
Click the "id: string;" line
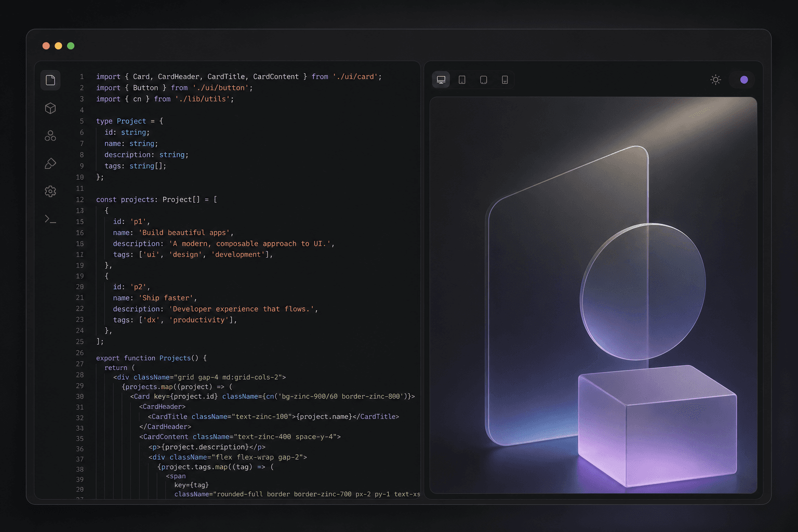(x=127, y=132)
